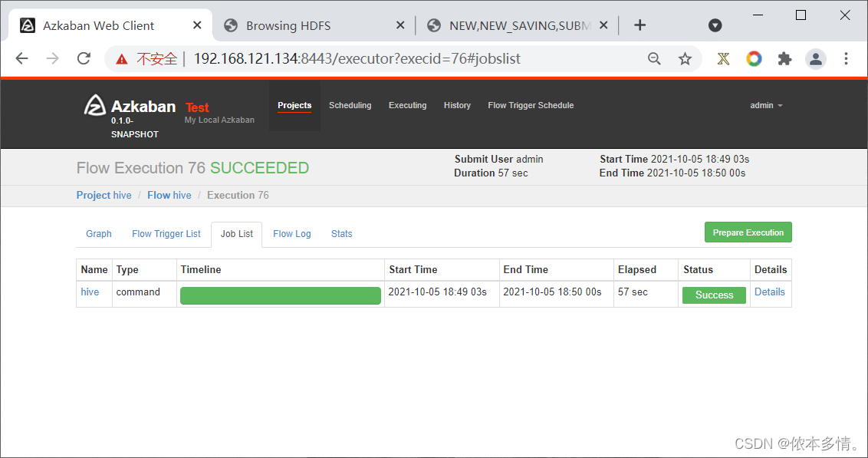This screenshot has width=868, height=458.
Task: Click the Azkaban logo icon
Action: [x=94, y=105]
